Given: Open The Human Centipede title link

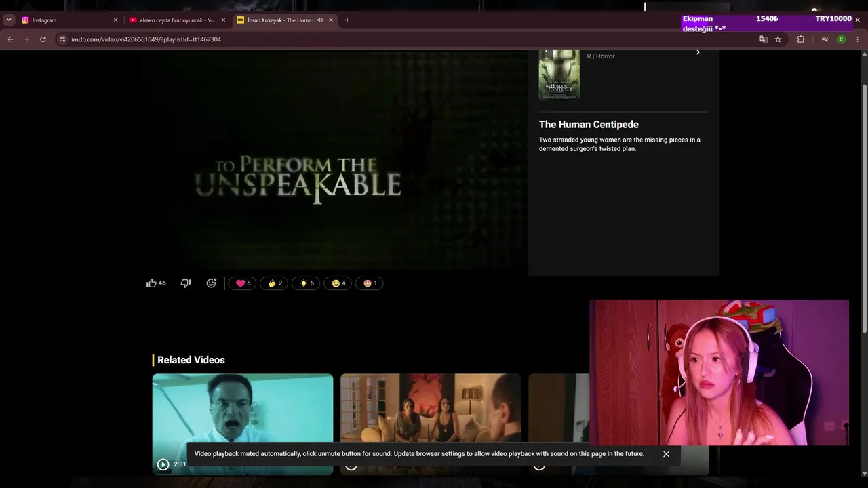Looking at the screenshot, I should coord(589,125).
